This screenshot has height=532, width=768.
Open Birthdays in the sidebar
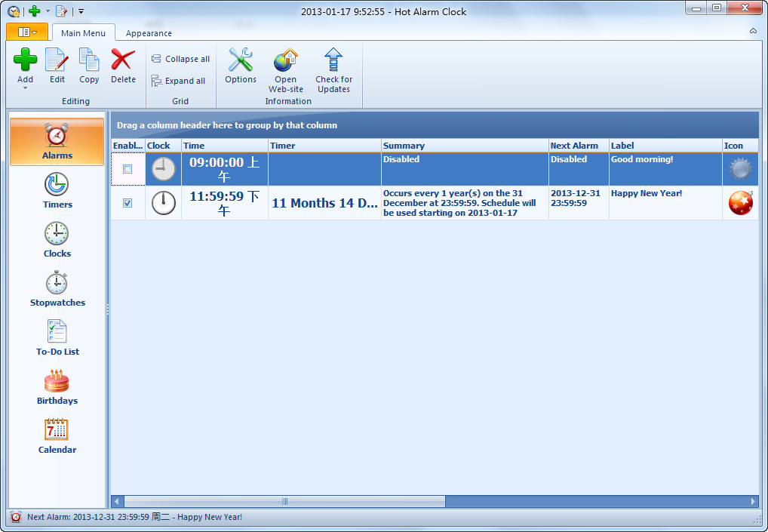57,386
